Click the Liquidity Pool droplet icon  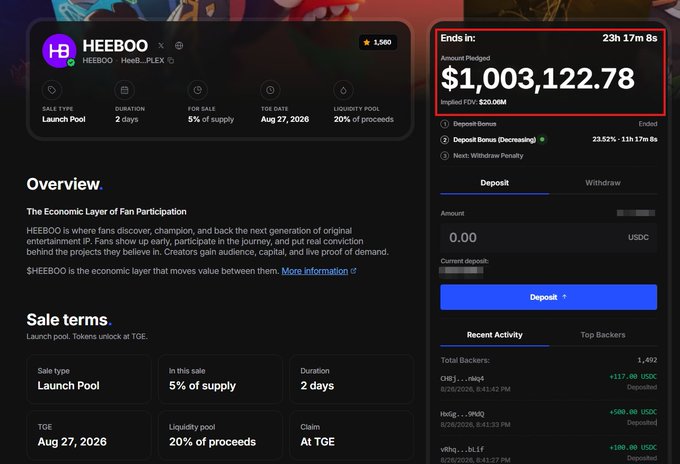coord(343,90)
